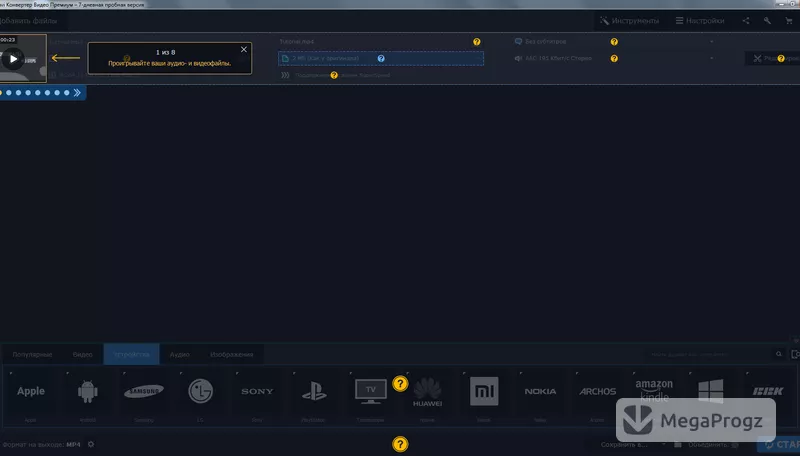Switch to the Популярные tab
Image resolution: width=800 pixels, height=456 pixels.
32,354
